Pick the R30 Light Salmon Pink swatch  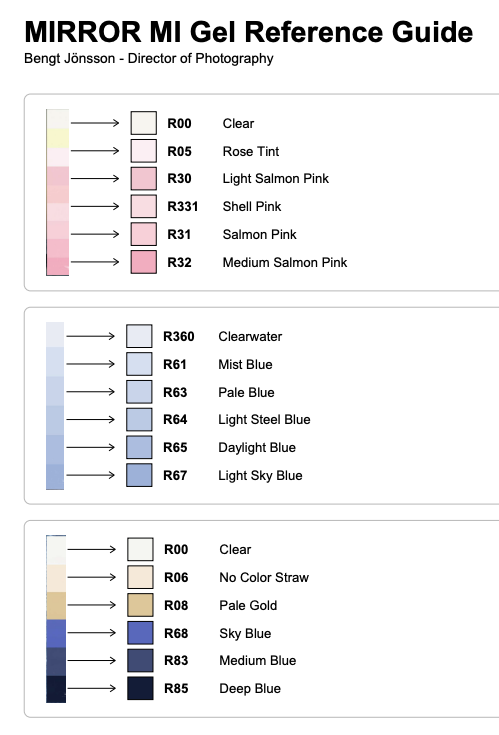coord(143,179)
